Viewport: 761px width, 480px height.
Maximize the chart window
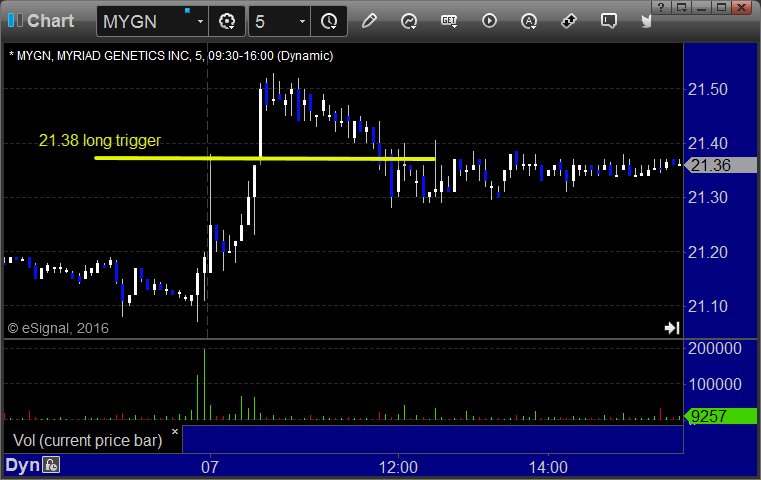tap(721, 7)
